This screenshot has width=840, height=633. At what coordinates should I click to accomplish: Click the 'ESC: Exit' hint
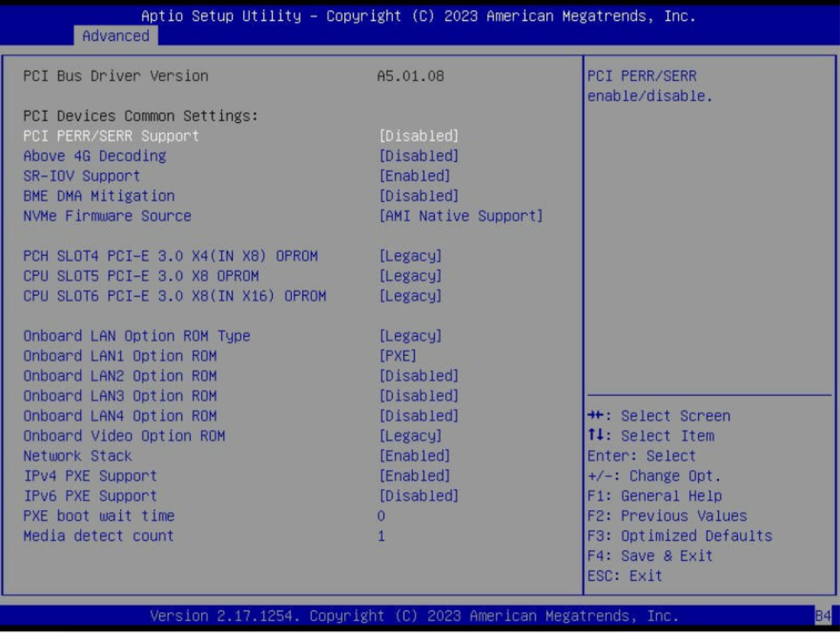point(625,576)
